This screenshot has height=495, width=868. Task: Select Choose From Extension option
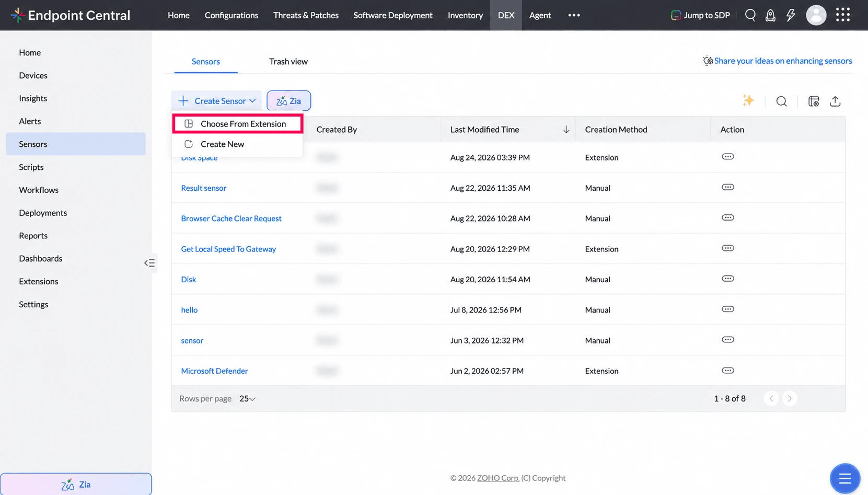(238, 124)
